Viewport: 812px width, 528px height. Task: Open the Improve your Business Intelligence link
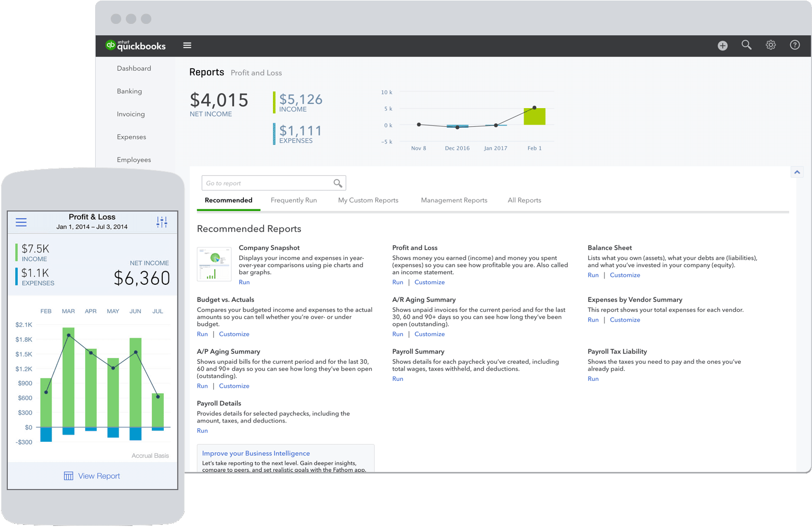coord(256,453)
